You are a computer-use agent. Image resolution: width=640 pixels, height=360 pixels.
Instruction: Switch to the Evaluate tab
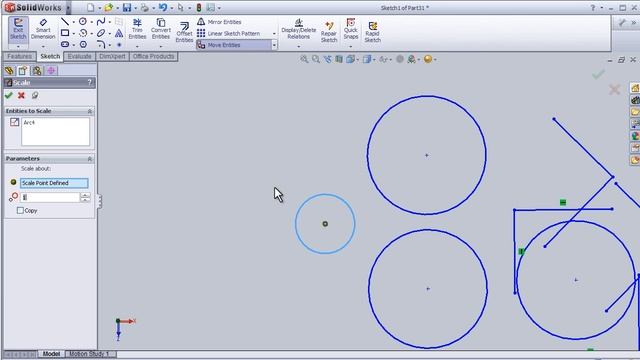click(x=80, y=56)
